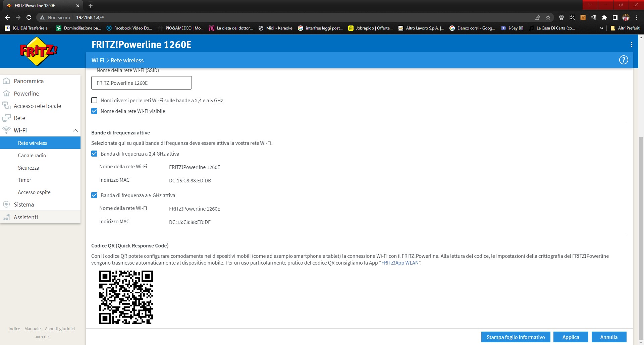Open the help question mark icon
The image size is (644, 345).
pyautogui.click(x=623, y=60)
